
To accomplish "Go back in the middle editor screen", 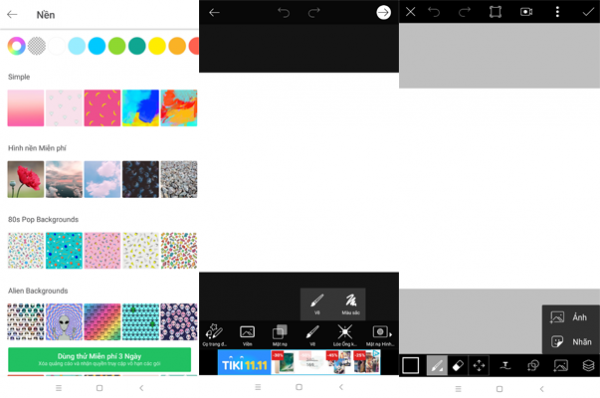I will coord(214,13).
